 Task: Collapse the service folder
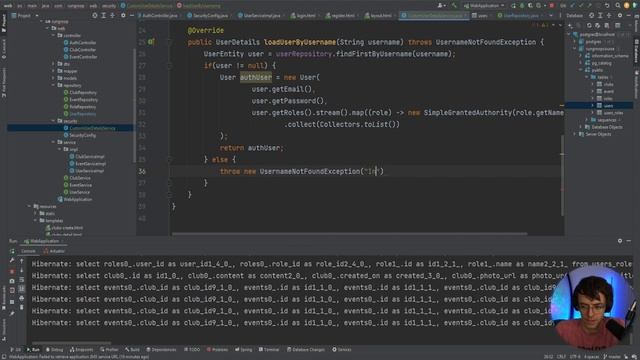(x=53, y=142)
